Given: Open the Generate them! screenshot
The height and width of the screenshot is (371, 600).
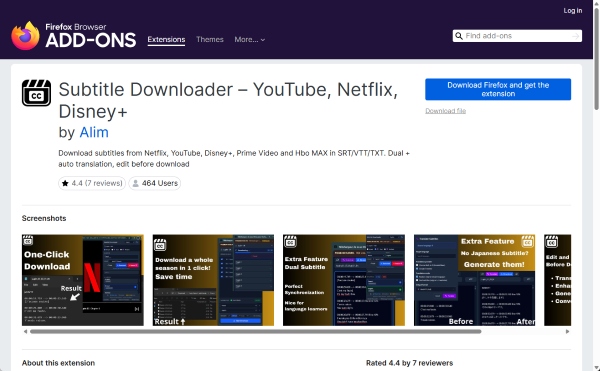Looking at the screenshot, I should [x=474, y=280].
